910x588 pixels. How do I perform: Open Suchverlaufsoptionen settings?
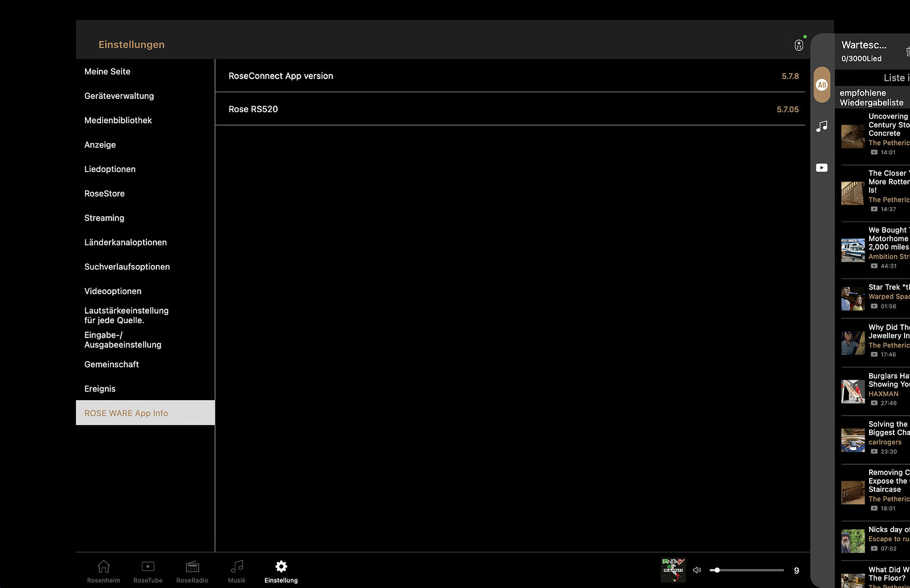(145, 266)
